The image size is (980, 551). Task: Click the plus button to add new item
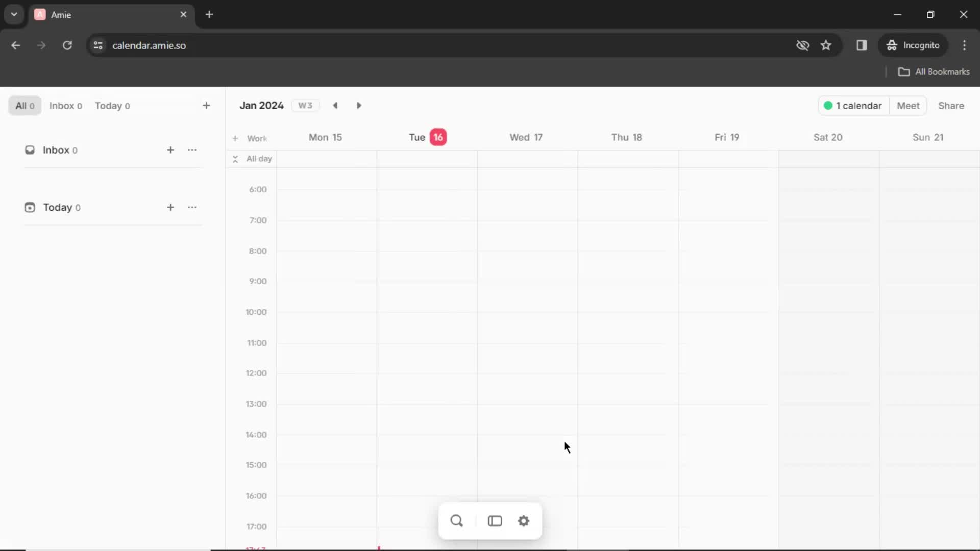click(206, 106)
